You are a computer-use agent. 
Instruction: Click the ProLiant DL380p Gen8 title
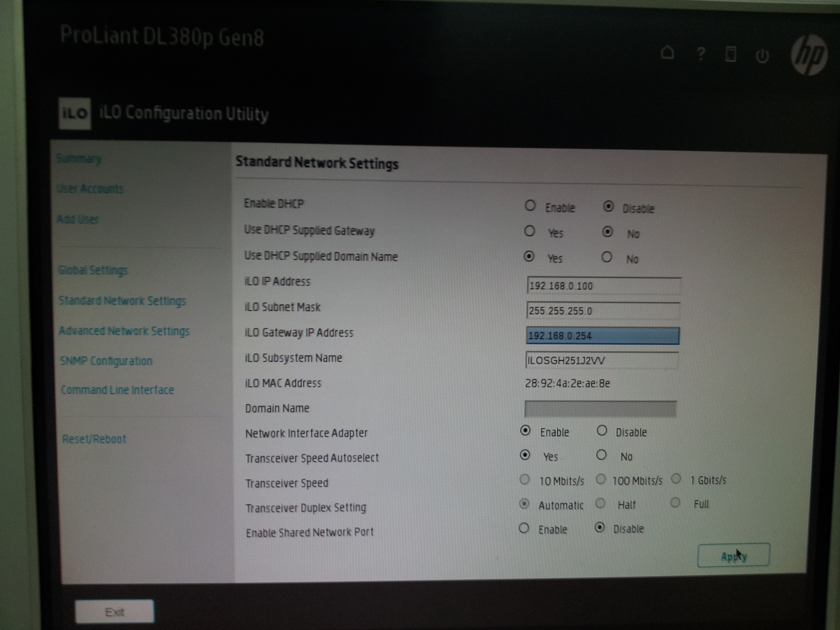(x=162, y=37)
